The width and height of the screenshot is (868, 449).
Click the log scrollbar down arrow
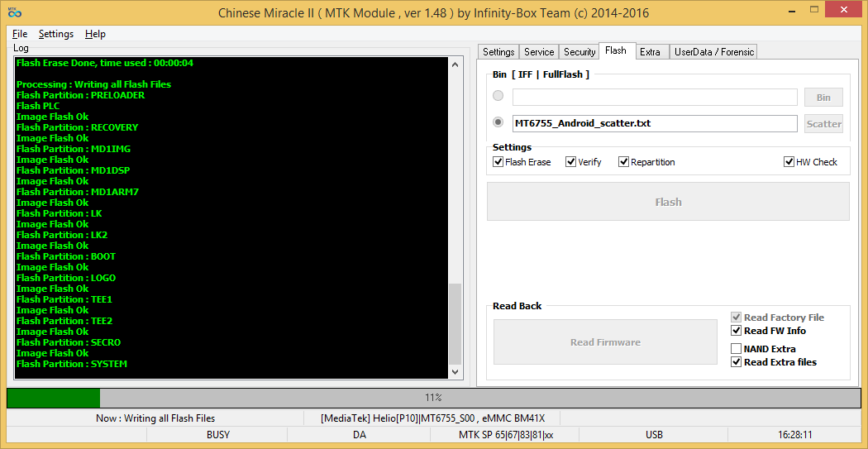point(455,372)
